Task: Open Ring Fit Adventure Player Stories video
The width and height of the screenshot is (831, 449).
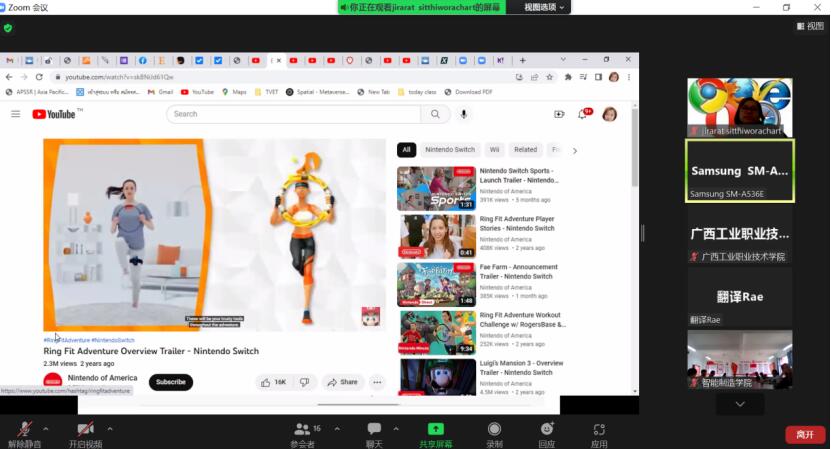Action: point(517,223)
